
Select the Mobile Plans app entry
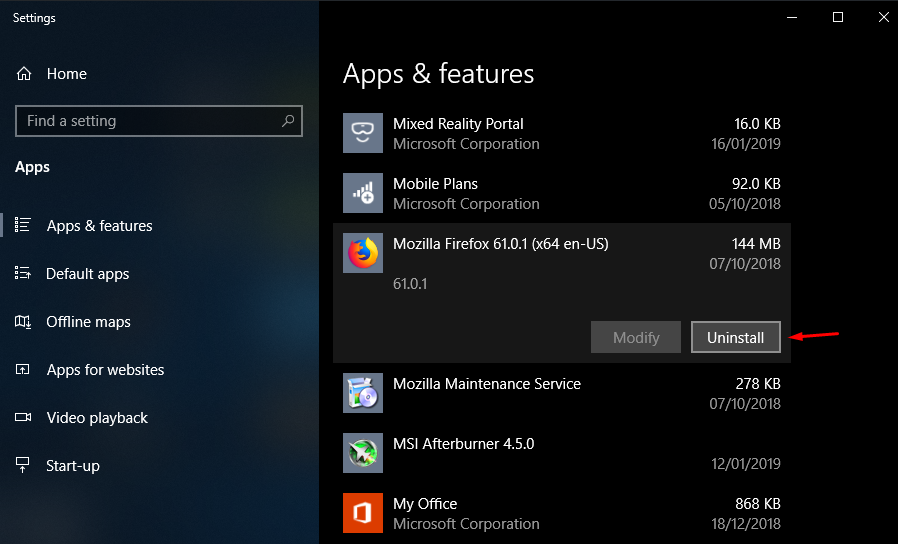coord(562,194)
